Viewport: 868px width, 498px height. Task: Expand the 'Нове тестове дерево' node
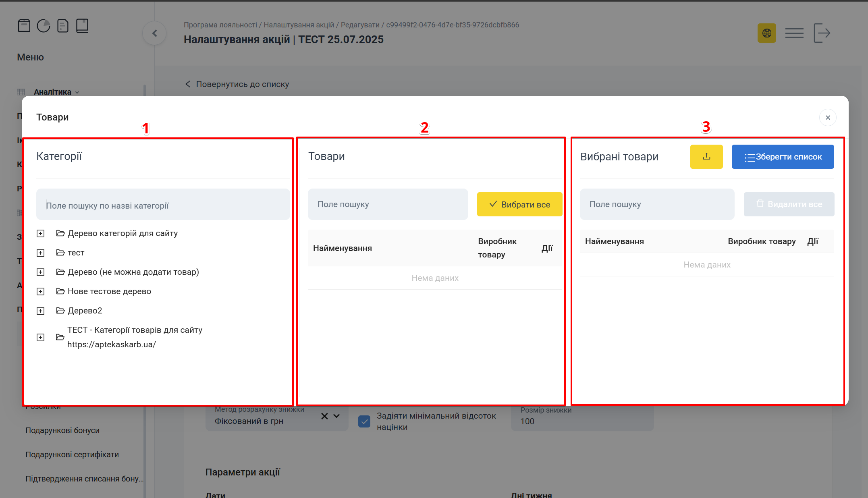[41, 292]
